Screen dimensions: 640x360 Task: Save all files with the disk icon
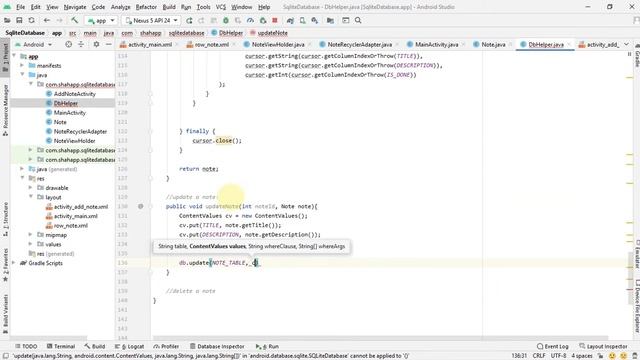coord(19,20)
